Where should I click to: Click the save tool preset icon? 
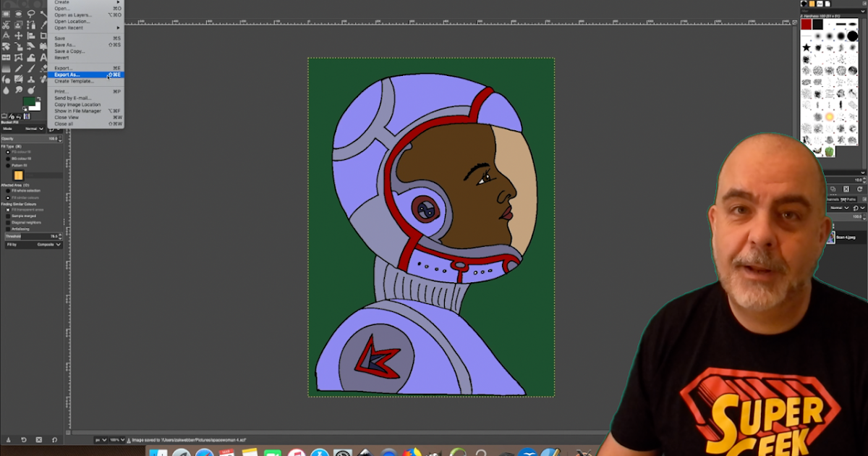coord(9,439)
